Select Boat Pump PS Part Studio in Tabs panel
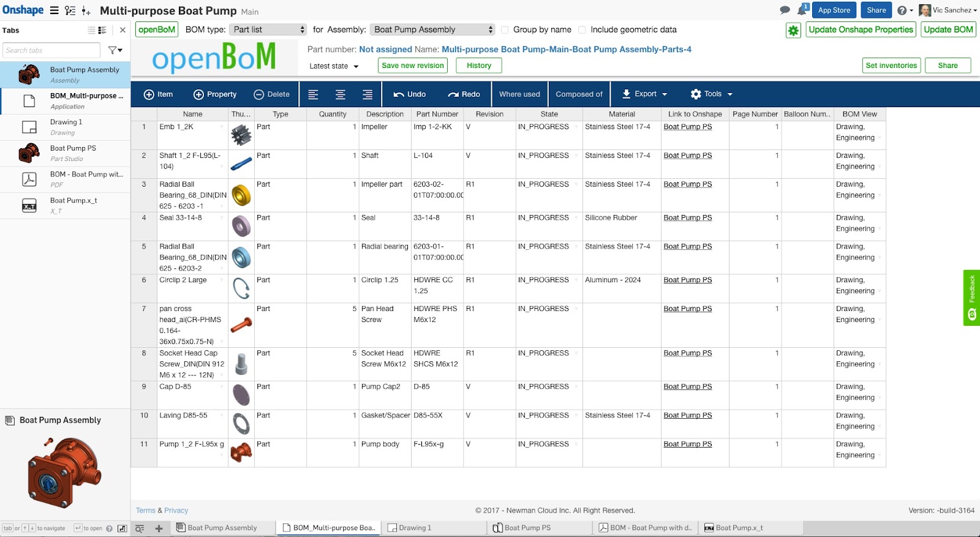980x537 pixels. point(65,153)
